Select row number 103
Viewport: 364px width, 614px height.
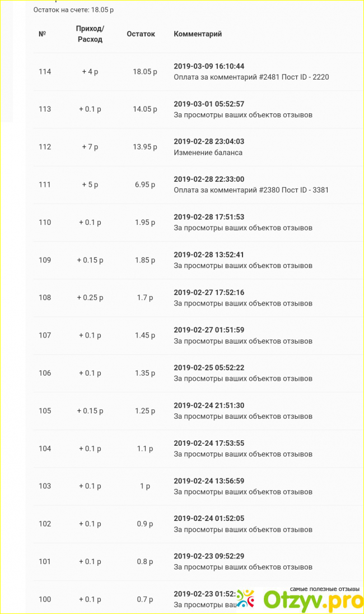(x=45, y=486)
